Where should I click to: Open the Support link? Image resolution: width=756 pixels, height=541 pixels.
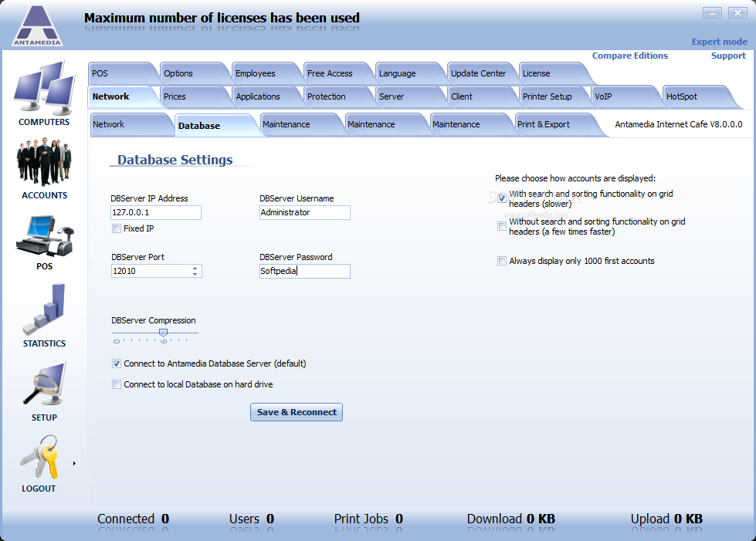(x=728, y=56)
